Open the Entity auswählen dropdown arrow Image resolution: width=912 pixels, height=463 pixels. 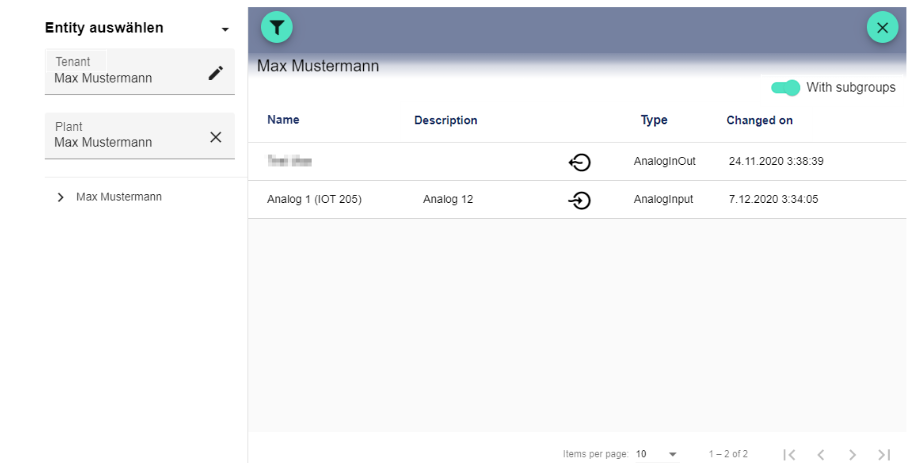[225, 30]
